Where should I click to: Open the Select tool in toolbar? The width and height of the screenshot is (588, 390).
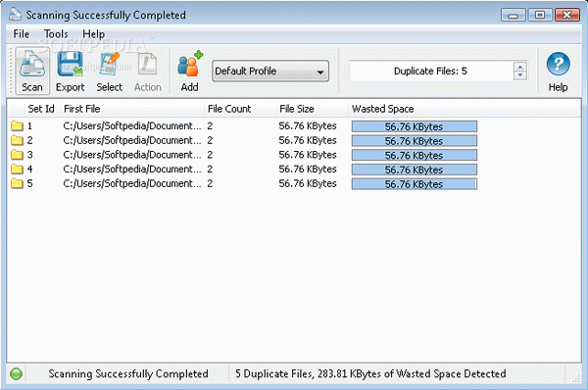[x=109, y=72]
